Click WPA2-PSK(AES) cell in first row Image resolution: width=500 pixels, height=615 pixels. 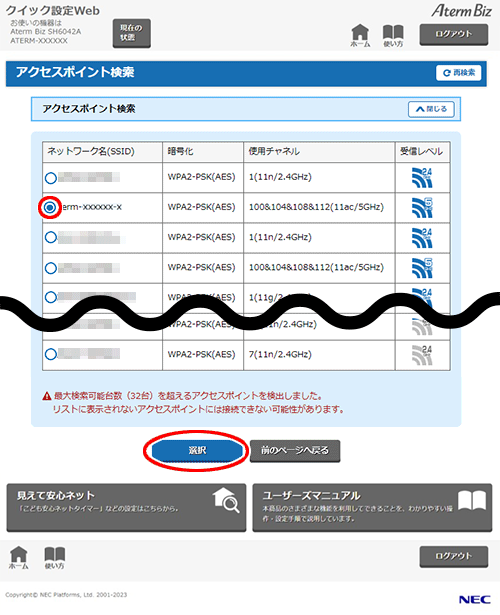(202, 177)
